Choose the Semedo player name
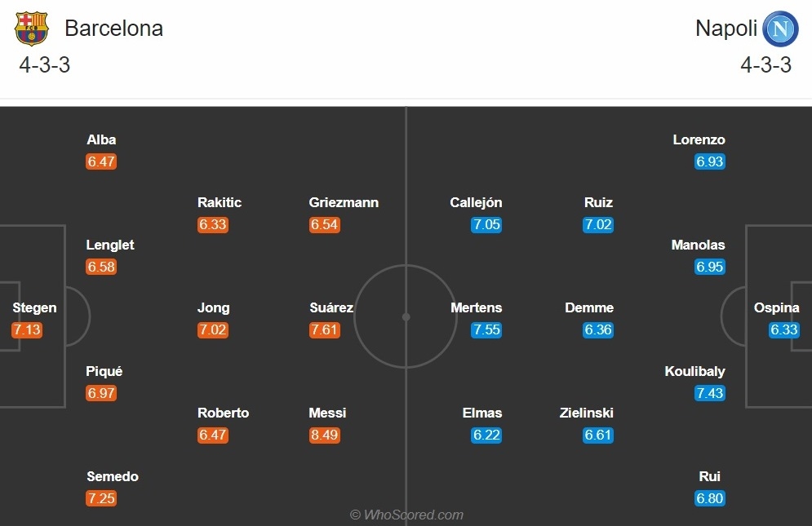The image size is (812, 526). point(113,476)
